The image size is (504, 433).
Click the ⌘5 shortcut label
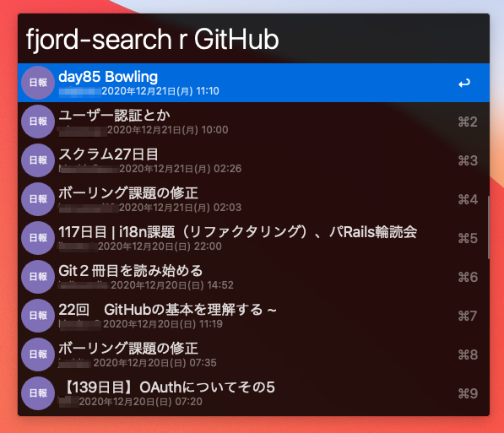pos(468,239)
